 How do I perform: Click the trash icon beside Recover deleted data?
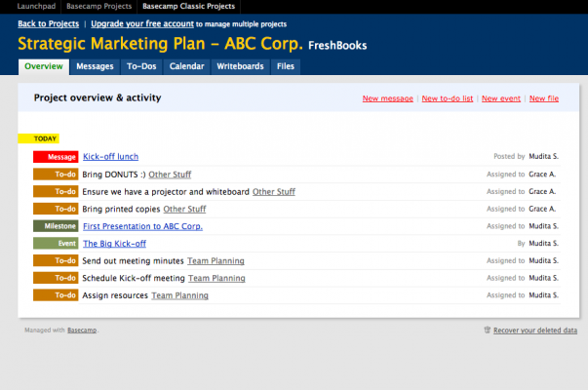(488, 330)
